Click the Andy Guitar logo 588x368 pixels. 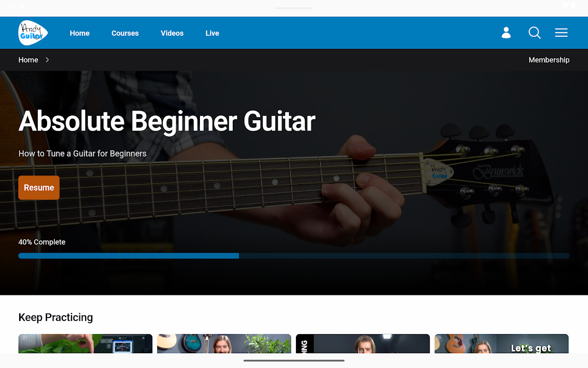pyautogui.click(x=33, y=33)
